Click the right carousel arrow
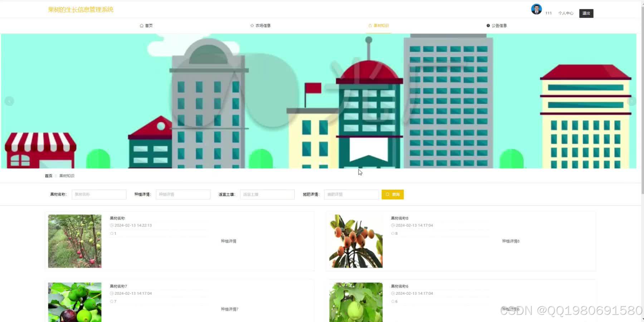 (x=632, y=101)
